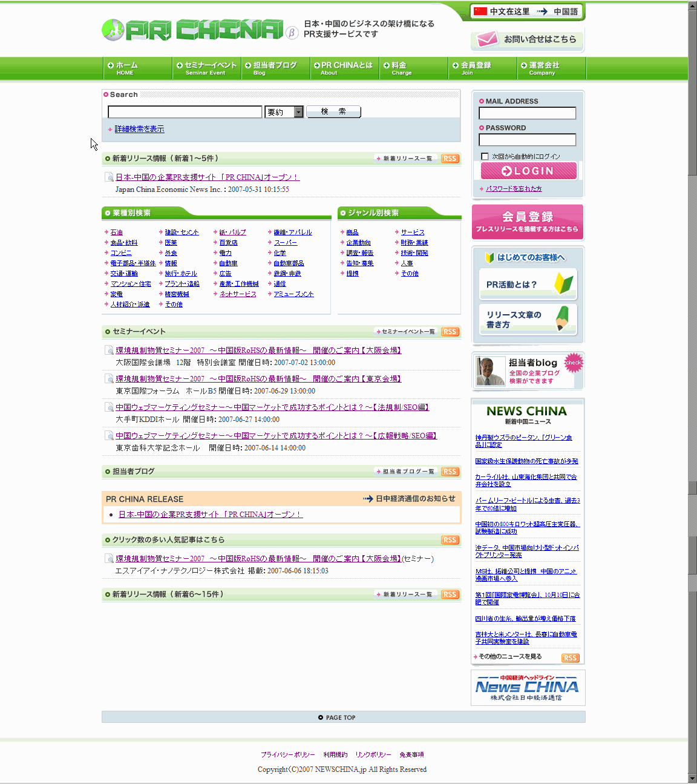
Task: Click the PR CHINA logo
Action: point(200,30)
